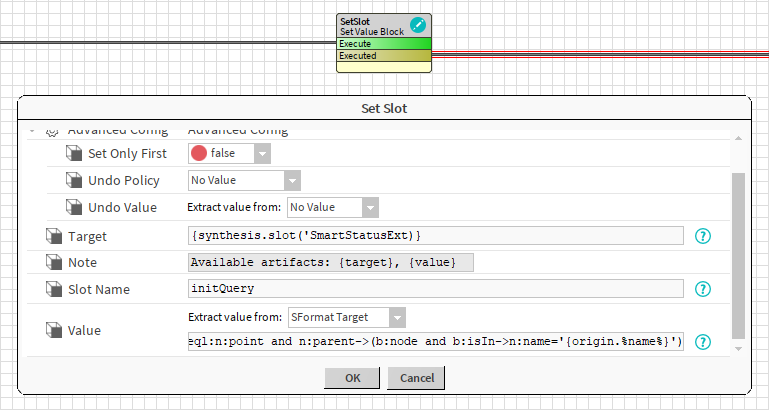Open the Set Only First false dropdown
The image size is (769, 410).
(x=261, y=153)
